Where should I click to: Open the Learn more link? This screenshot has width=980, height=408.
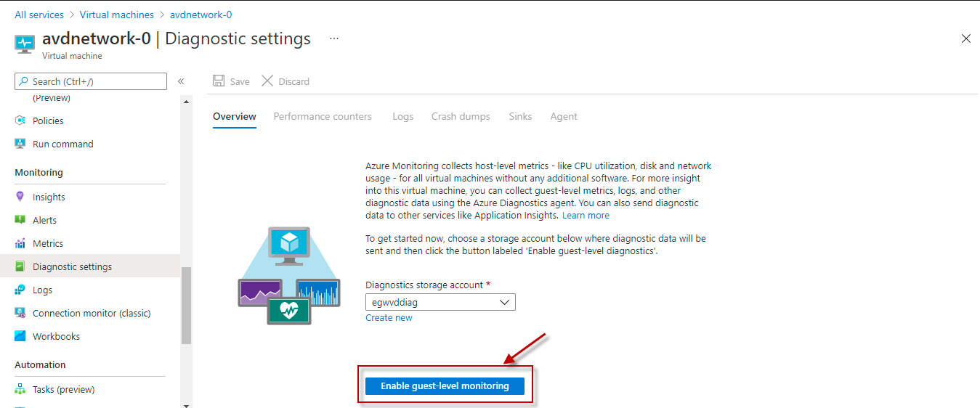pyautogui.click(x=586, y=216)
